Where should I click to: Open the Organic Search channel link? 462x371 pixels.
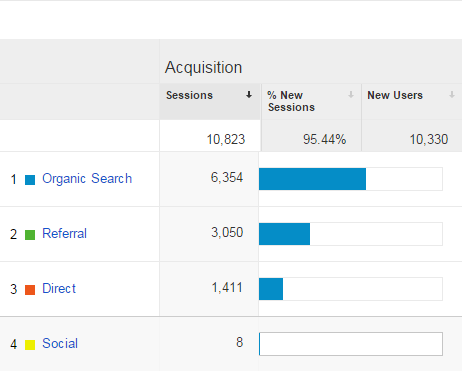(x=87, y=179)
